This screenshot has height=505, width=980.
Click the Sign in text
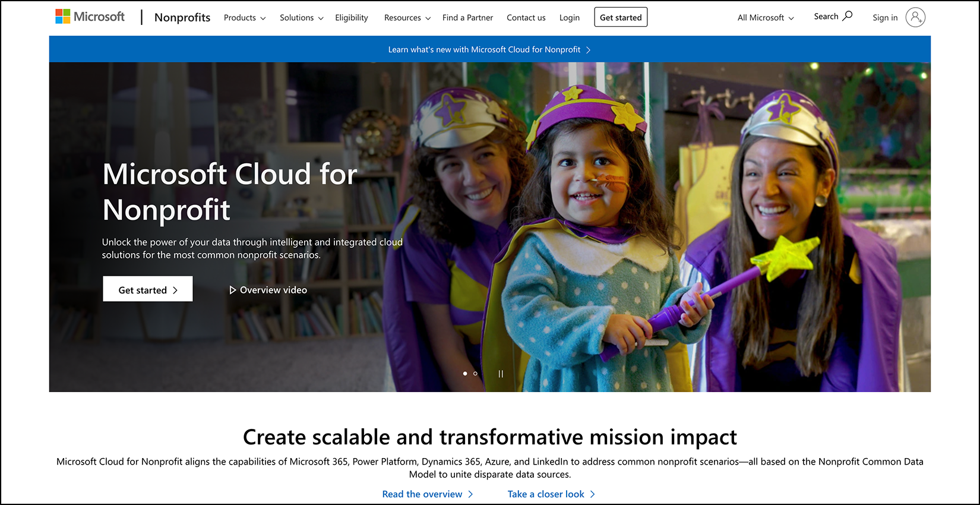pyautogui.click(x=885, y=18)
